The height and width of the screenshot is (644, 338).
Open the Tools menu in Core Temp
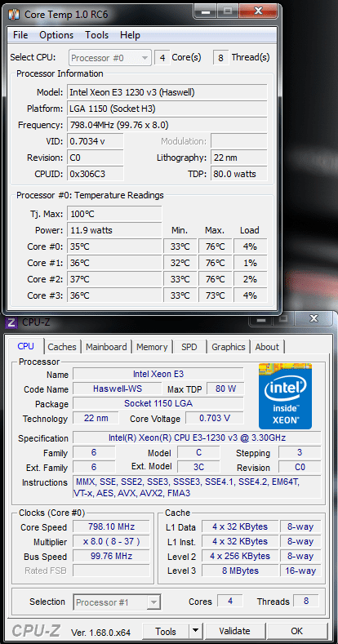[97, 35]
